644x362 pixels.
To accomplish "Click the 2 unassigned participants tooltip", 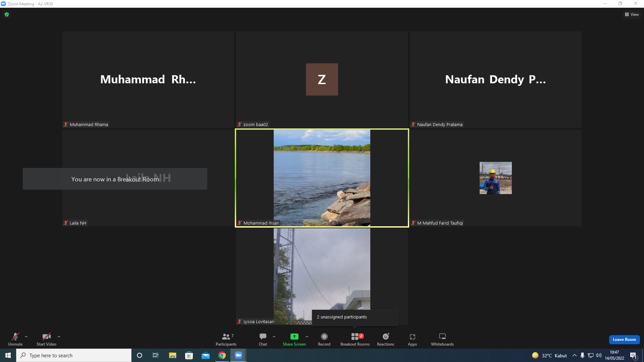I will point(355,317).
